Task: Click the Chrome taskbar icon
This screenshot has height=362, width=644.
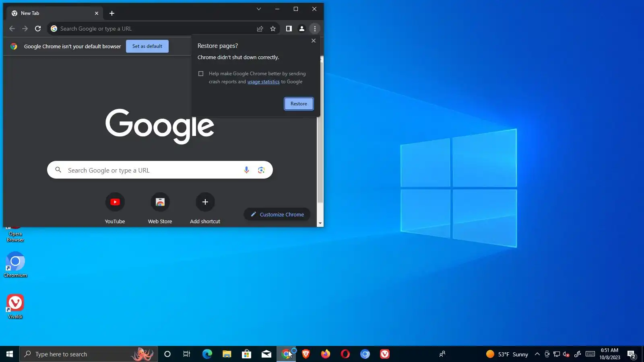Action: point(286,354)
